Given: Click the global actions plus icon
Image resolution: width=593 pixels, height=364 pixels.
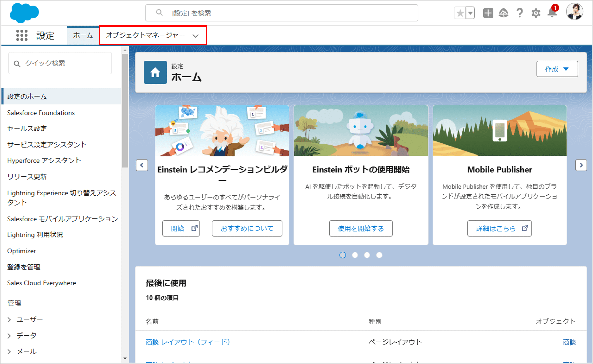Looking at the screenshot, I should coord(488,13).
